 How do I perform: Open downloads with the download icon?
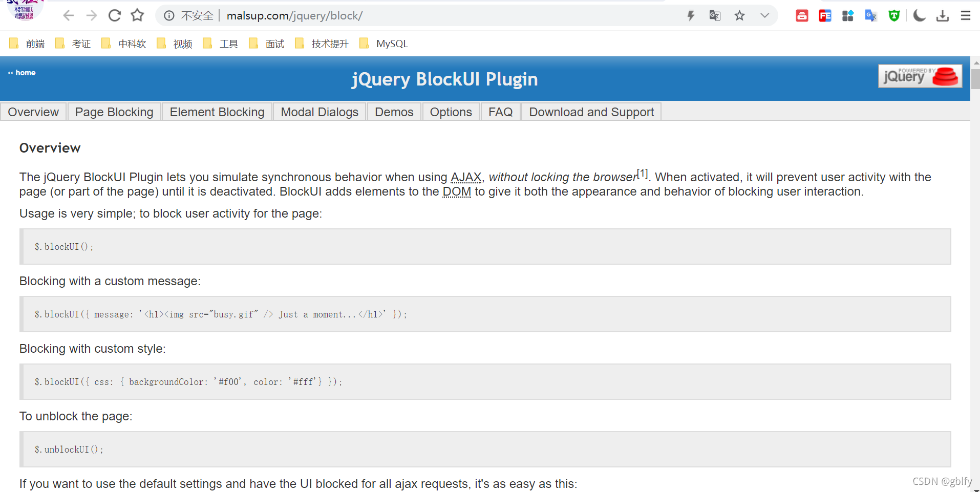[943, 16]
